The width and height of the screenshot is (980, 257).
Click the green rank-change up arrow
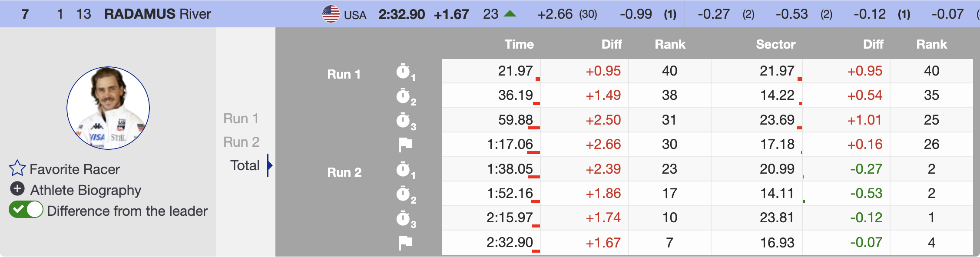pos(510,14)
